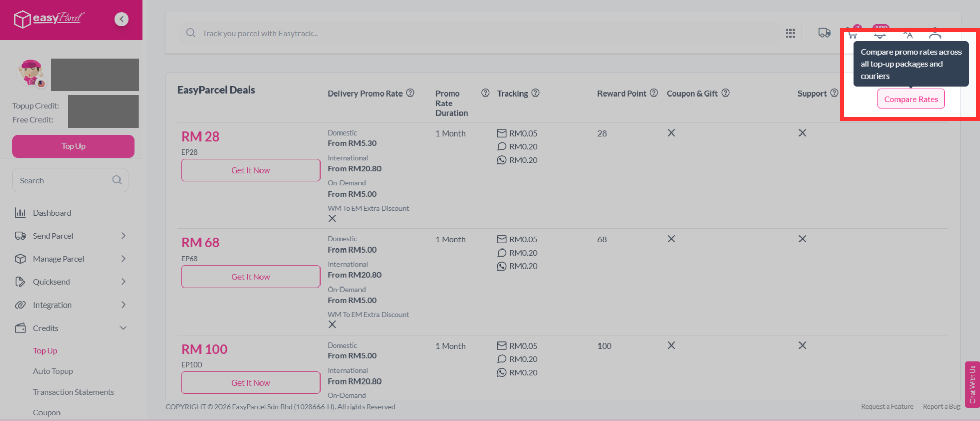This screenshot has width=980, height=421.
Task: Click email tracking icon in RM 28 row
Action: [x=502, y=133]
